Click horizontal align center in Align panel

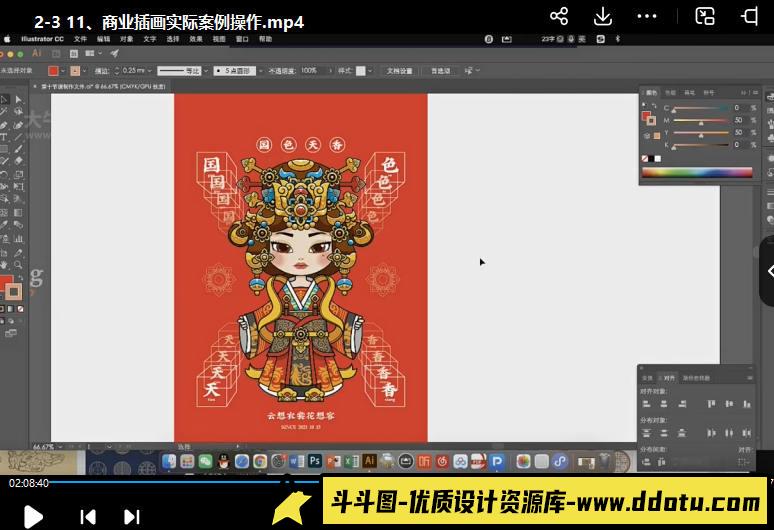(x=664, y=404)
